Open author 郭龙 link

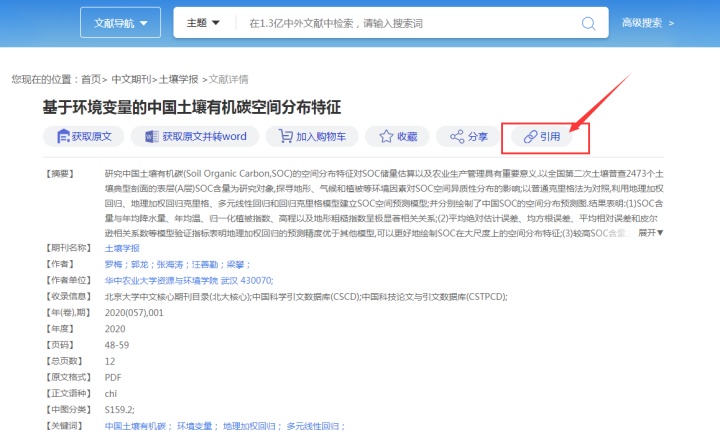coord(140,264)
